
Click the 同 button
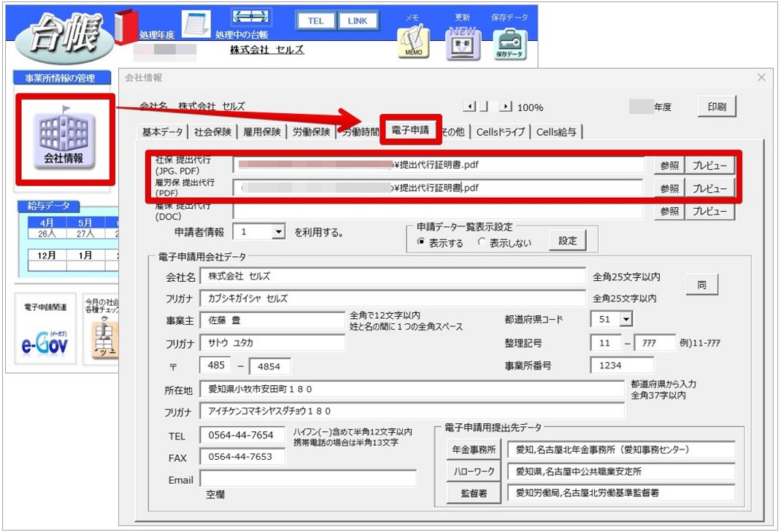click(701, 285)
